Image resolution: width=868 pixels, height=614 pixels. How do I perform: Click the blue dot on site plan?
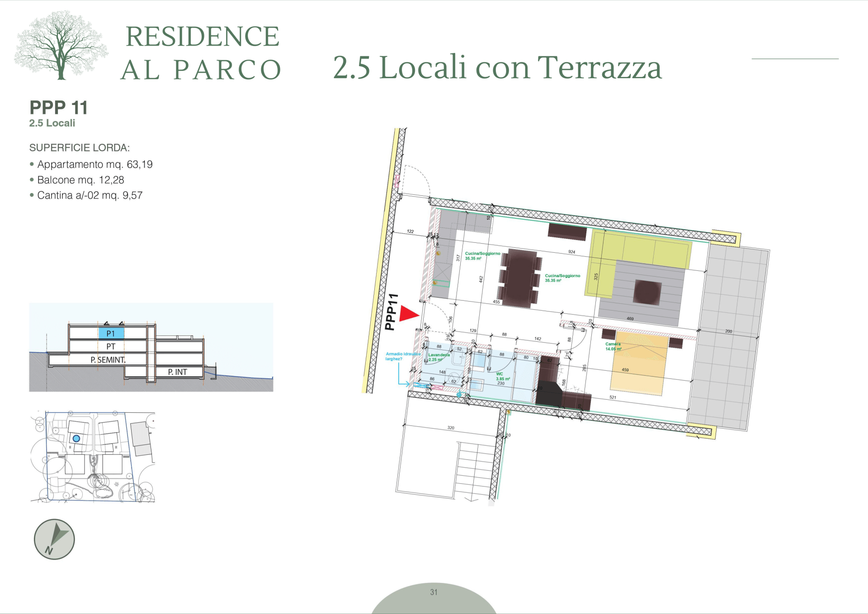pos(76,438)
